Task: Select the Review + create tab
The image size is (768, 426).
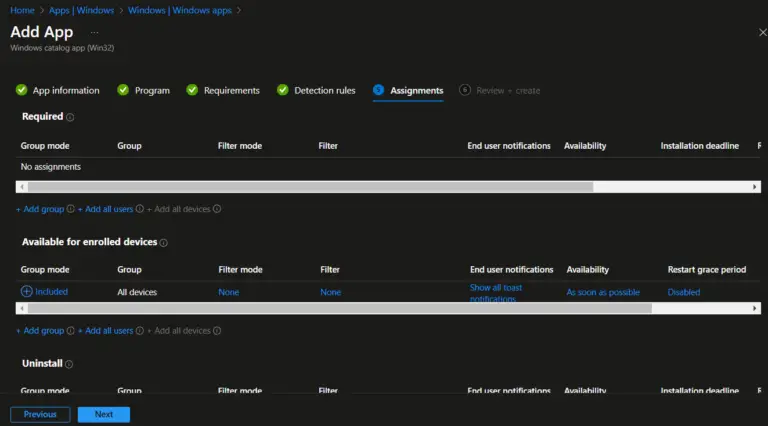Action: [x=507, y=90]
